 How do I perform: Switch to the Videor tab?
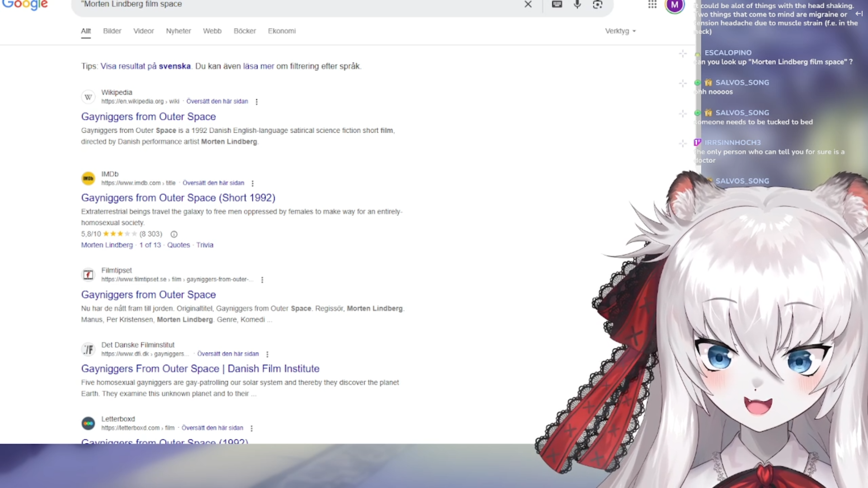(x=143, y=31)
